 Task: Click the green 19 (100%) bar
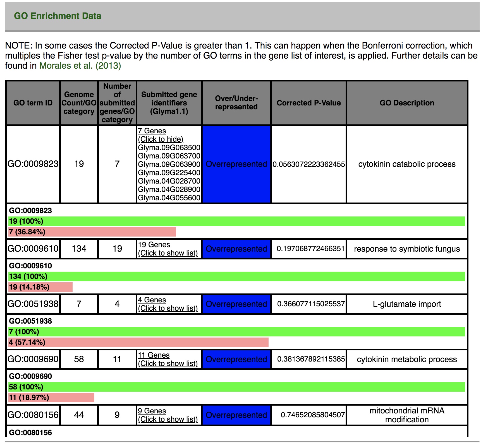(237, 221)
